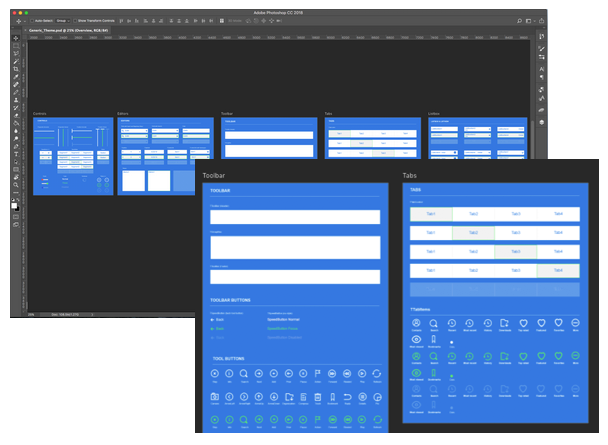The width and height of the screenshot is (608, 445).
Task: Select the Move tool in the toolbox
Action: [16, 39]
